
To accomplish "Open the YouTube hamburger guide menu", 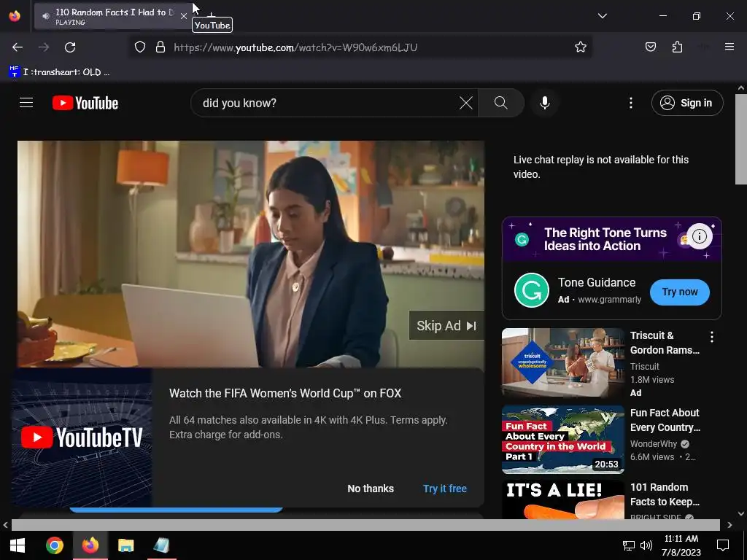I will click(x=26, y=103).
